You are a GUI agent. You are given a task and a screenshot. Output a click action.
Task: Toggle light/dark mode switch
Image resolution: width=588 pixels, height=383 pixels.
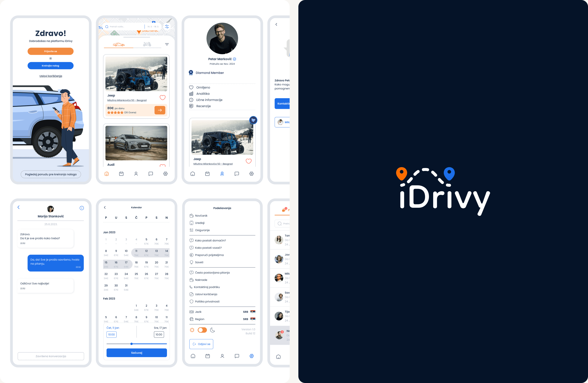[202, 330]
